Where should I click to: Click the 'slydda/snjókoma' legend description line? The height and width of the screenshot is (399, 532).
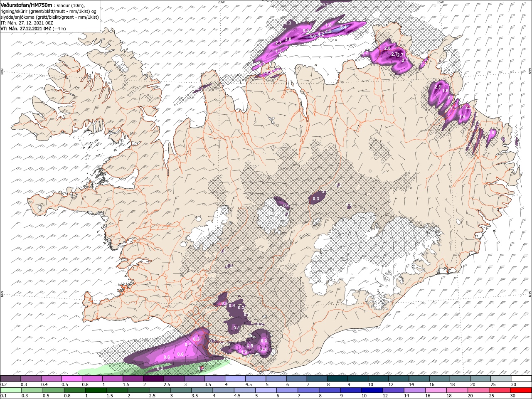coord(49,17)
